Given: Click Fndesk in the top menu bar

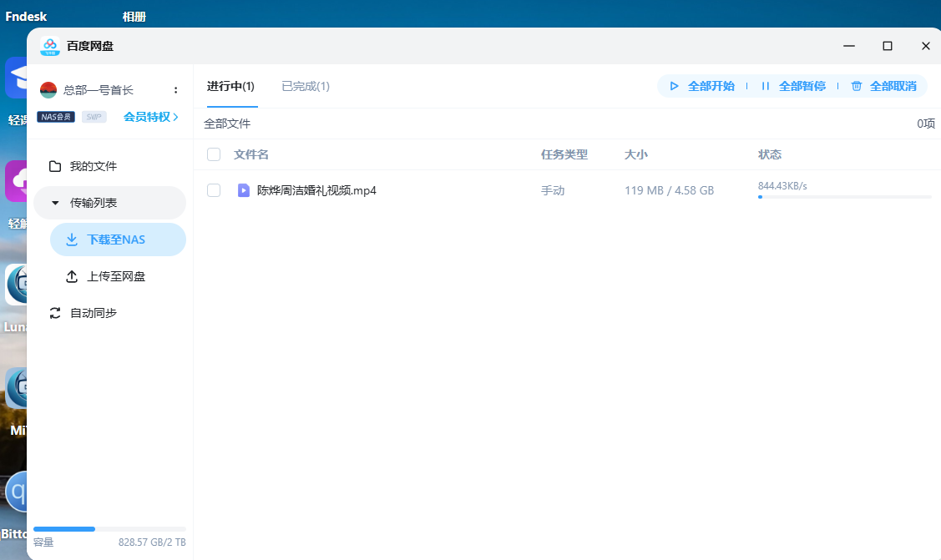Looking at the screenshot, I should tap(26, 15).
